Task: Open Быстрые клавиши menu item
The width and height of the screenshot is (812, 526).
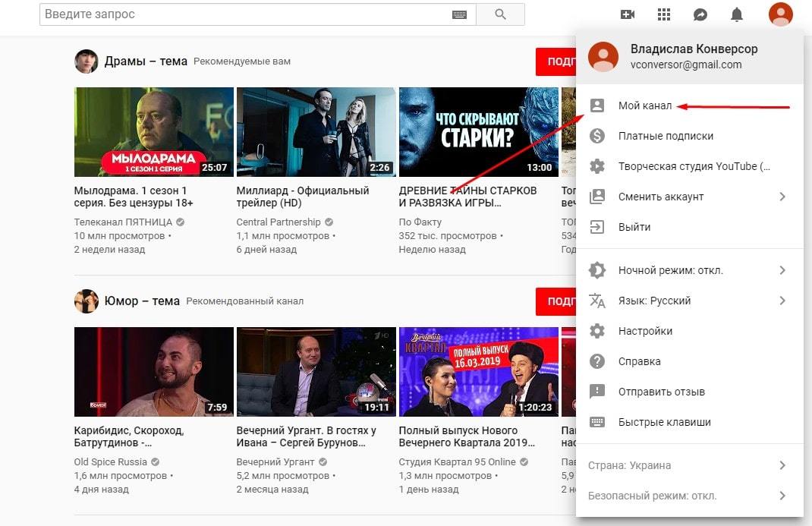Action: [x=690, y=422]
